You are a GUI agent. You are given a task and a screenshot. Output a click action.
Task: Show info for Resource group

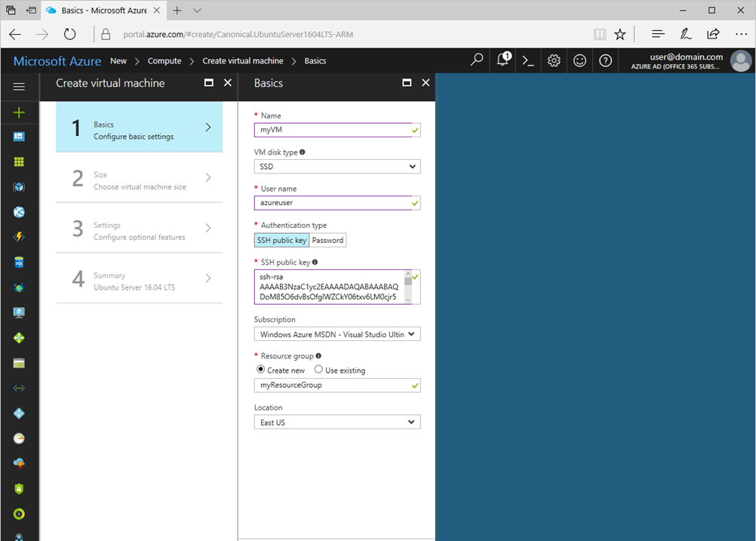(318, 356)
